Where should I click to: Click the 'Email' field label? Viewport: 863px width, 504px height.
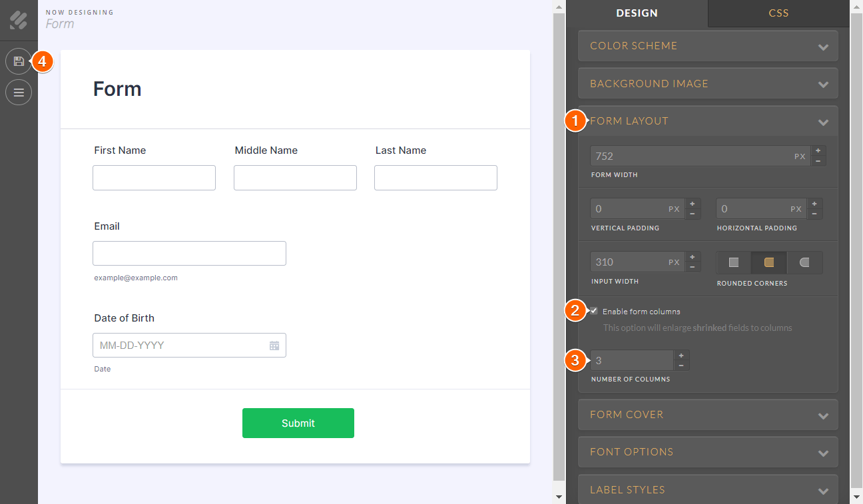tap(107, 226)
